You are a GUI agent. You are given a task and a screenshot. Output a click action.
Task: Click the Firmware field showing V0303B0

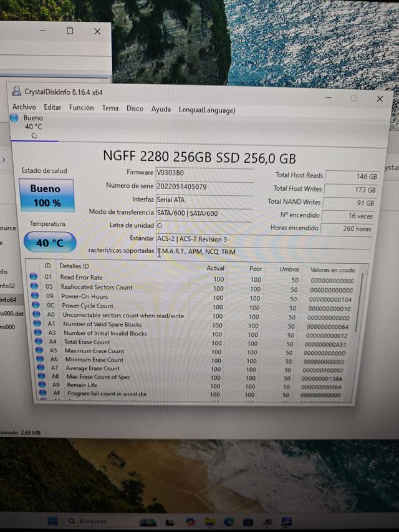[205, 173]
